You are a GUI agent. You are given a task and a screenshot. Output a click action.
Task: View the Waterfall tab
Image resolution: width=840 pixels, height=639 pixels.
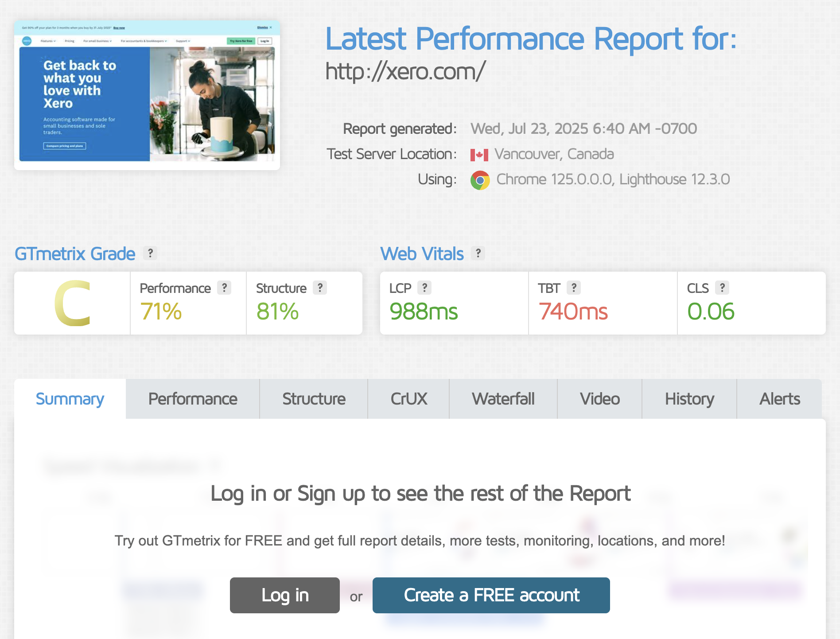click(503, 399)
